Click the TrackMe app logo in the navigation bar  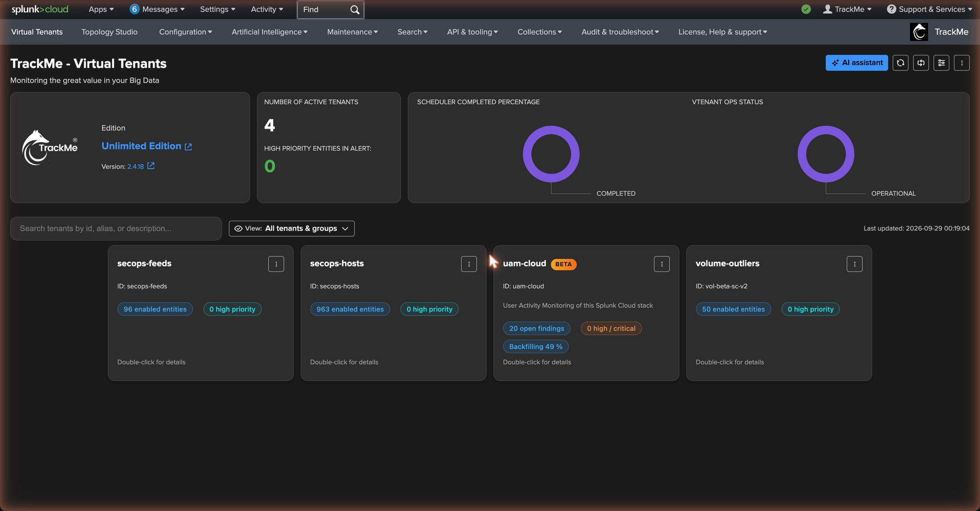tap(919, 32)
